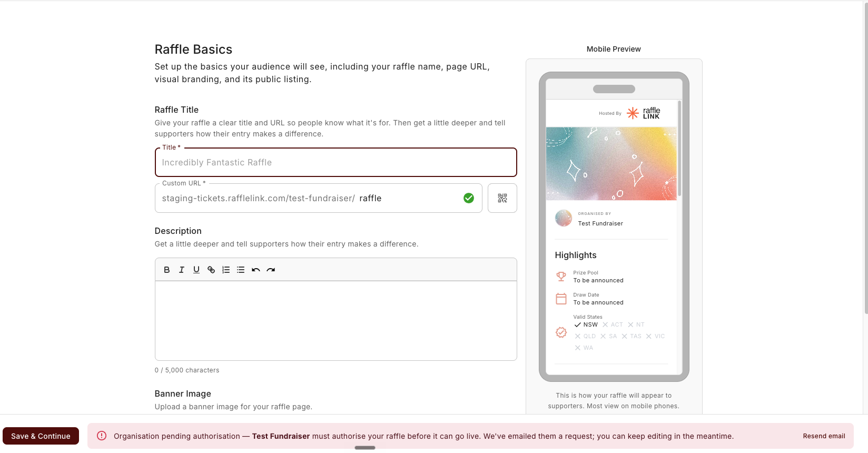The image size is (868, 453).
Task: Click the Prize Pool 'To be announced' text
Action: point(598,280)
